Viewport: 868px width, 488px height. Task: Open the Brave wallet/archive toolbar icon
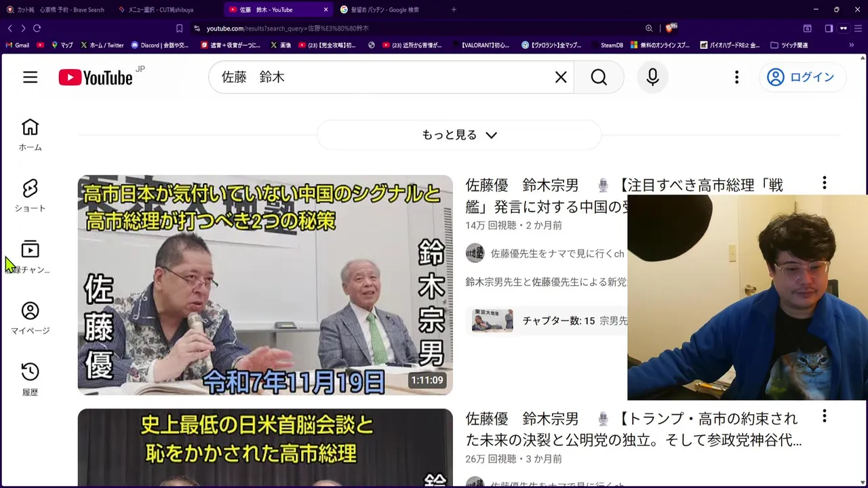click(807, 28)
